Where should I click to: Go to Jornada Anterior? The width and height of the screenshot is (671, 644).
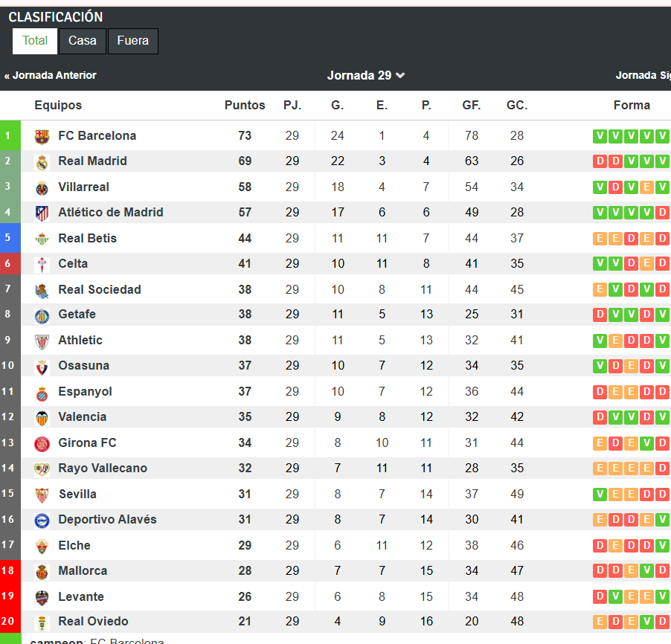pyautogui.click(x=51, y=75)
